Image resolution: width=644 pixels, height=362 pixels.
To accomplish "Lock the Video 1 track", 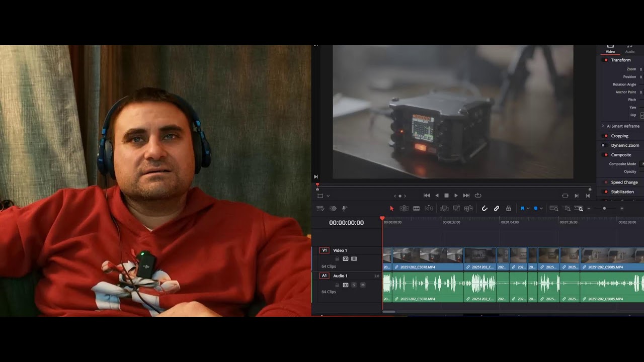I will click(x=337, y=259).
